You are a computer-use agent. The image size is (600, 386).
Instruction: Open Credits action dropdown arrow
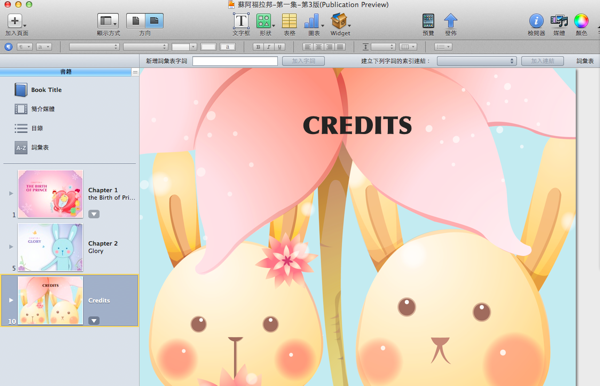coord(94,321)
